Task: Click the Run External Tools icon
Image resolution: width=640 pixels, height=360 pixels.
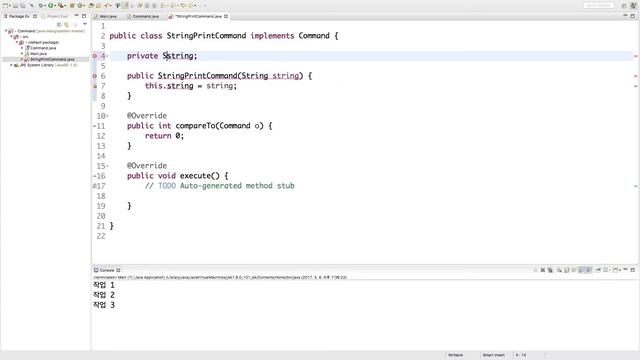Action: 61,6
